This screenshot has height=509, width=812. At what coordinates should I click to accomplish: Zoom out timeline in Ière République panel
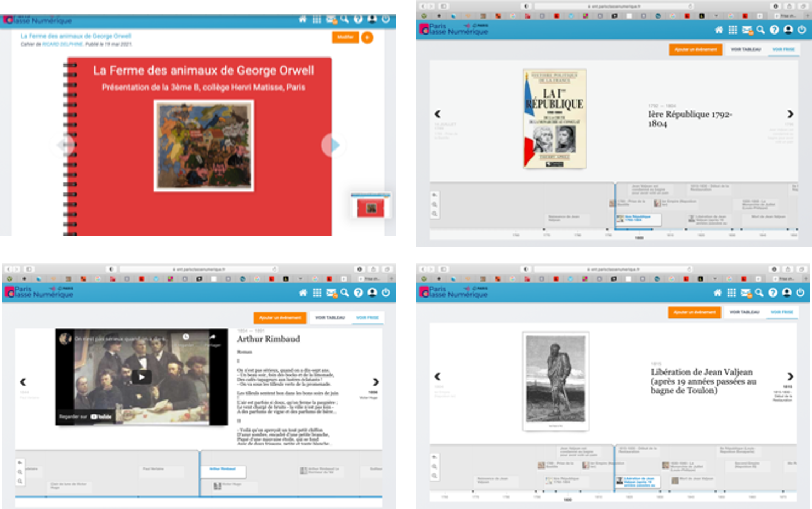point(435,214)
